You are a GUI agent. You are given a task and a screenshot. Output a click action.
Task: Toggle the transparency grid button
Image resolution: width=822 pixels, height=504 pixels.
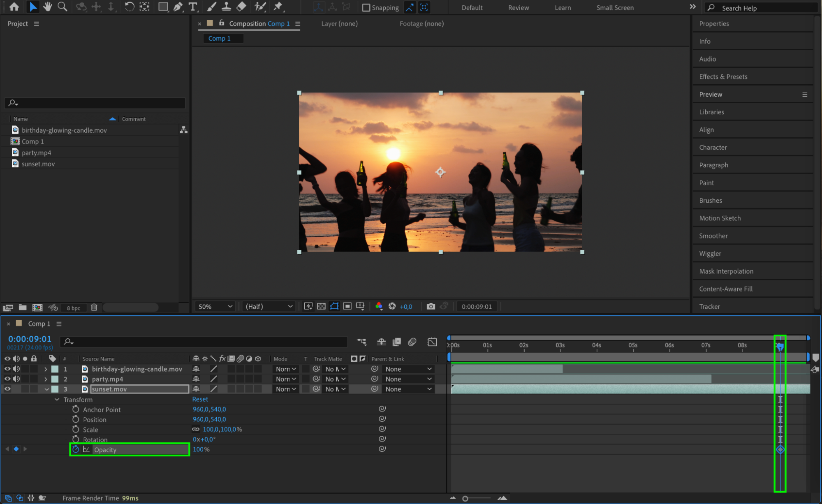pyautogui.click(x=321, y=306)
